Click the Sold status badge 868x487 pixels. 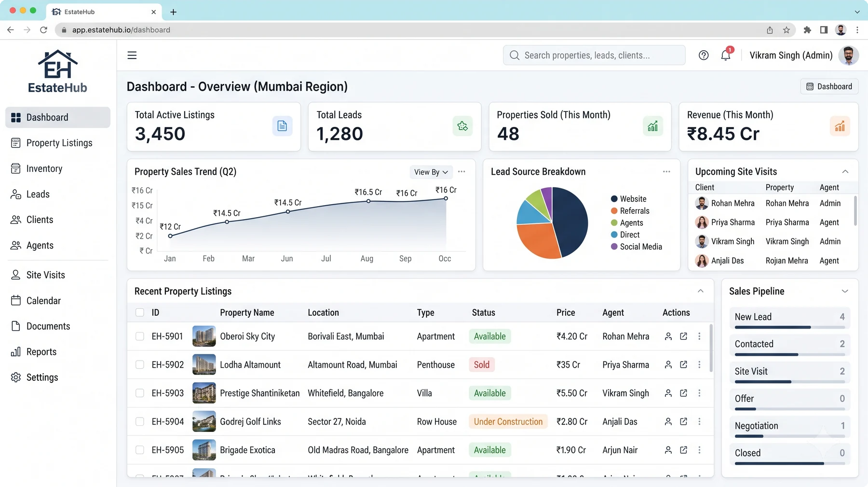(x=481, y=364)
